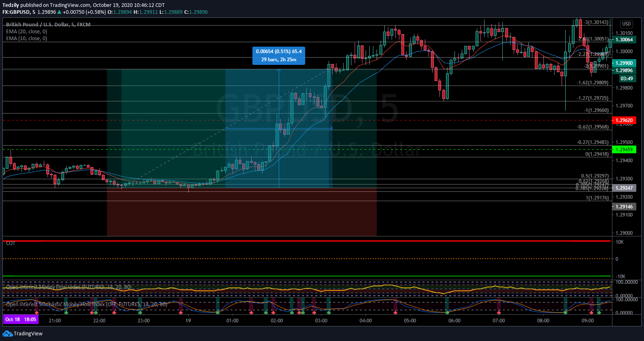Click the -10K level on COT scale
The height and width of the screenshot is (341, 644).
(620, 277)
